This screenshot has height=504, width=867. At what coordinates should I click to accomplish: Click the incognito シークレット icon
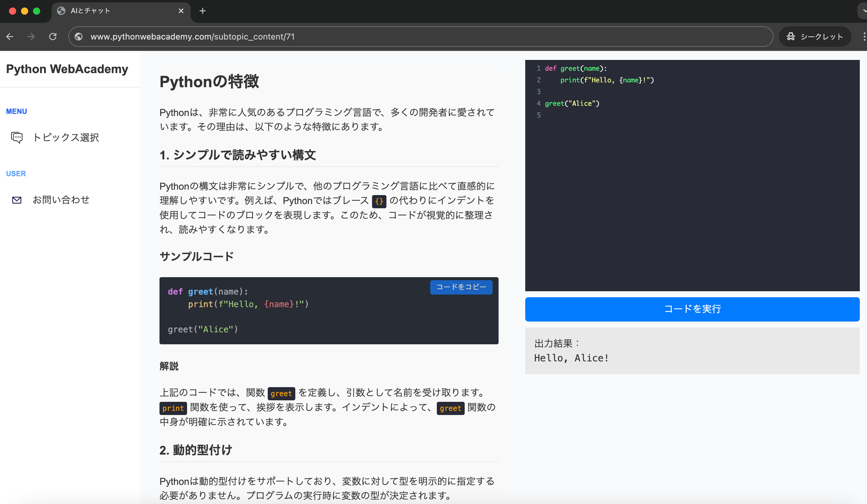791,37
